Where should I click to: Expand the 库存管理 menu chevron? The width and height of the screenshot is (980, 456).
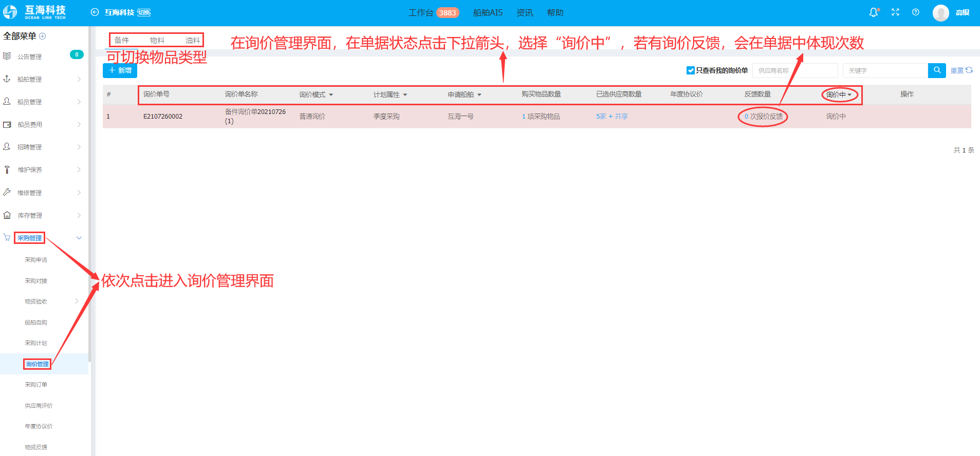click(x=79, y=215)
